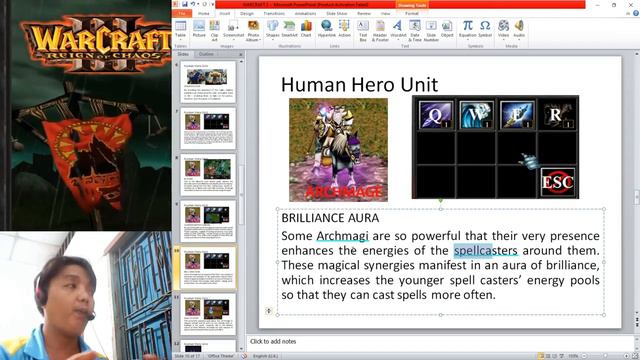
Task: Click the zoom slider in status bar
Action: point(605,356)
